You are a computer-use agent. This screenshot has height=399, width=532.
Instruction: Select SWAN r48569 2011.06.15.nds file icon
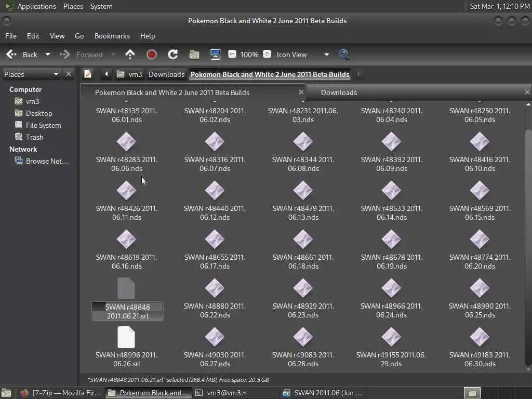pos(480,190)
